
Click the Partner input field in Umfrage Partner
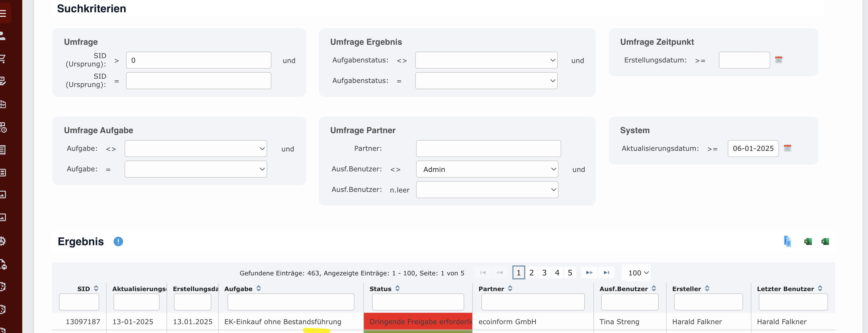click(488, 148)
